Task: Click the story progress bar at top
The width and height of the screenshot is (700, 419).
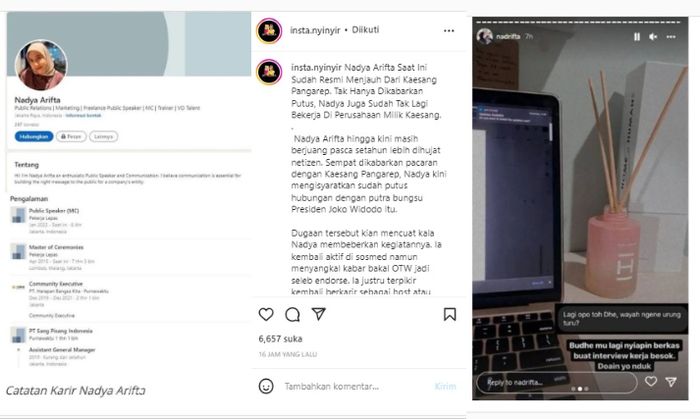Action: tap(578, 22)
